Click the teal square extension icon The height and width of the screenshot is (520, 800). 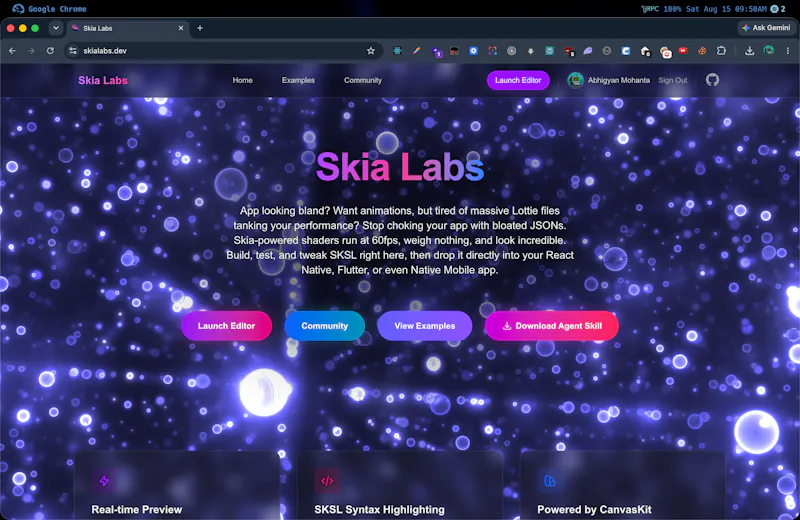pos(549,51)
